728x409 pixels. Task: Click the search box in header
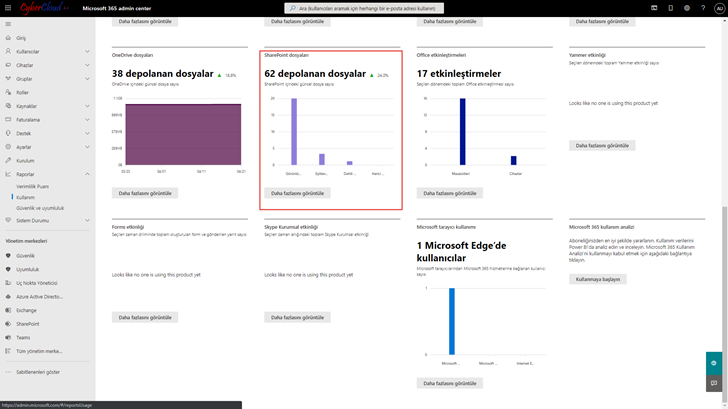pyautogui.click(x=364, y=8)
